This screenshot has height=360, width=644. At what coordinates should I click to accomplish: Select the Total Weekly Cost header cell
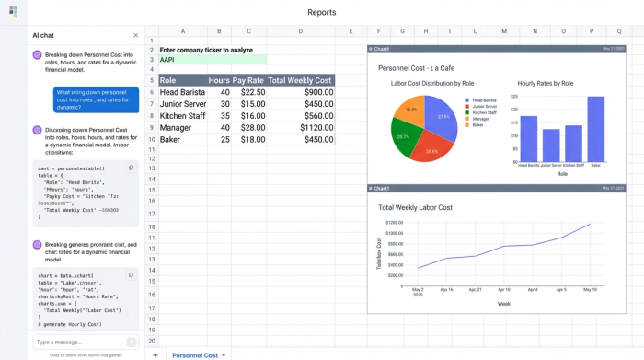301,80
